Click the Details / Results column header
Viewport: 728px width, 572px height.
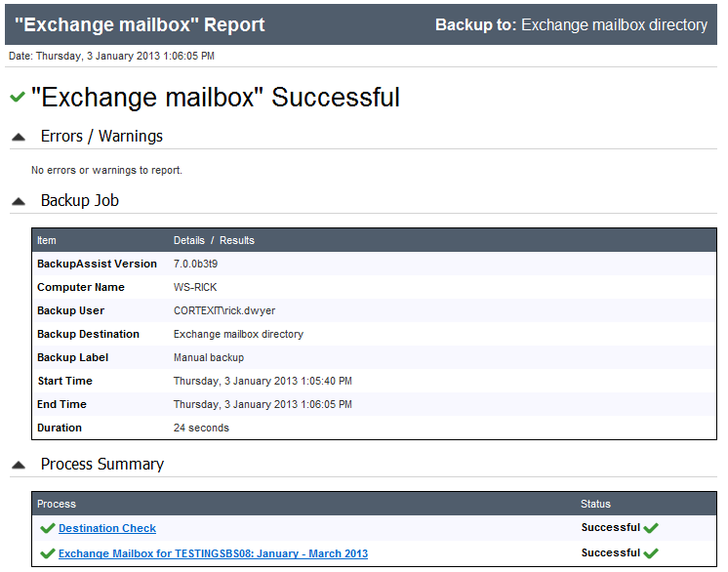pos(214,240)
